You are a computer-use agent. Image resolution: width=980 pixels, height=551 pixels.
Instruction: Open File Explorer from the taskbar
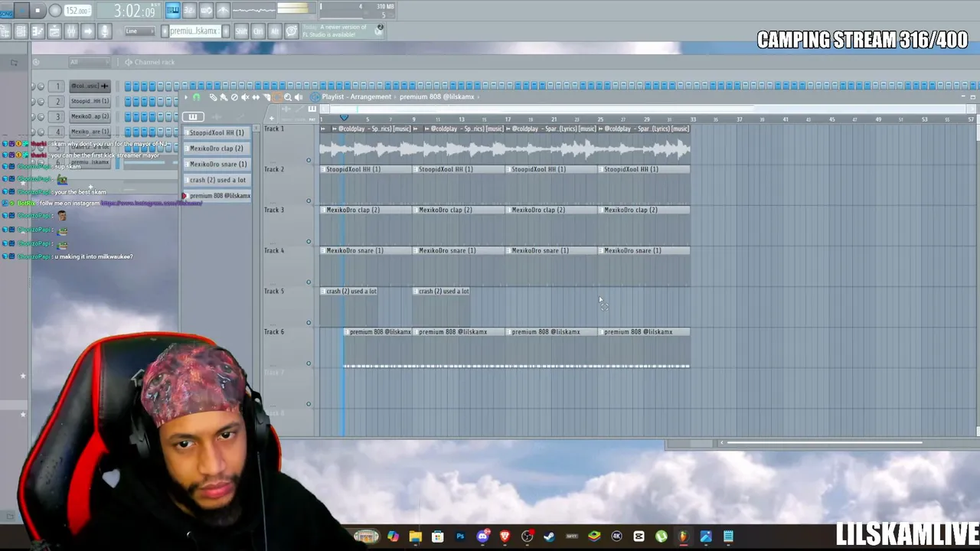click(415, 536)
